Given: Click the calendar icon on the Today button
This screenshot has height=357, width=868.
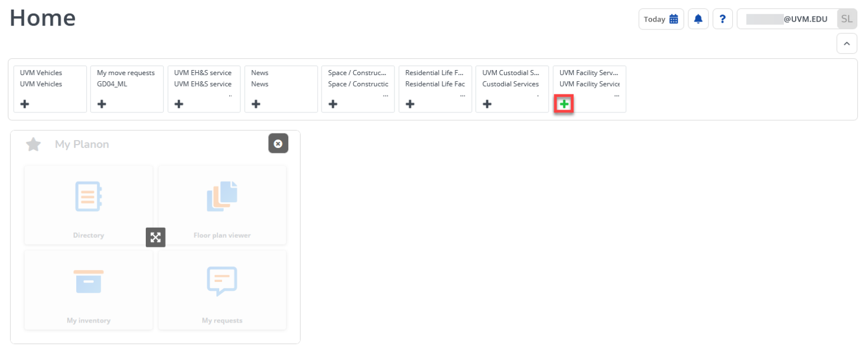Looking at the screenshot, I should pyautogui.click(x=673, y=19).
